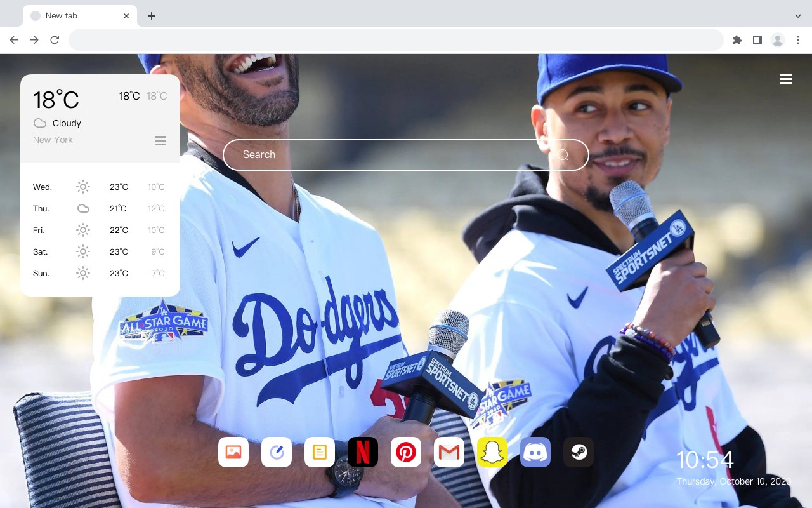The width and height of the screenshot is (812, 508).
Task: Click the Thursday, October 10 date text
Action: (733, 481)
